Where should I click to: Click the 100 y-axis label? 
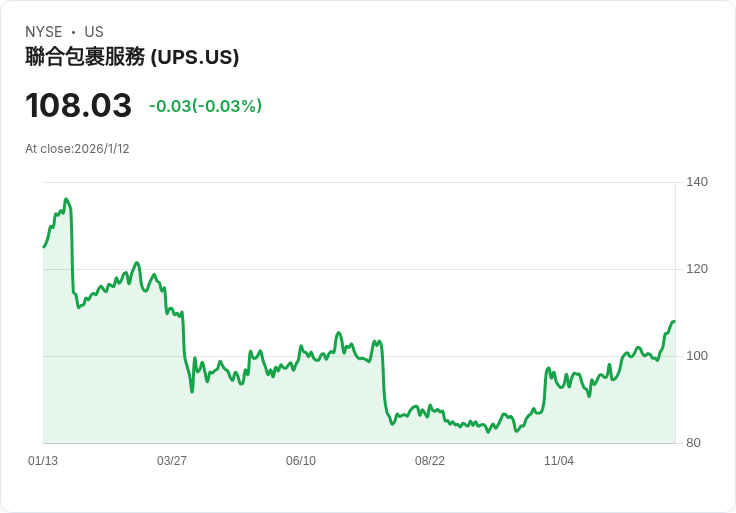tap(697, 356)
